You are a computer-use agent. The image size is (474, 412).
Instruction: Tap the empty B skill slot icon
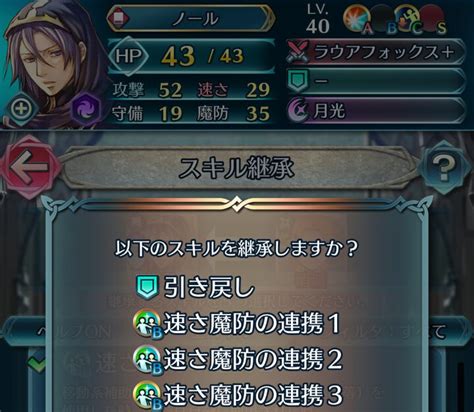point(383,19)
